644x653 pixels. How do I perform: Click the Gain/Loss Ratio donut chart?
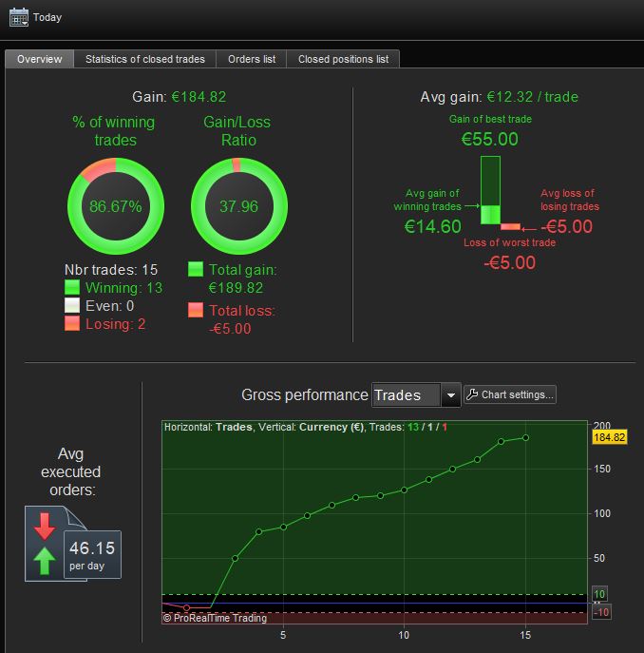[x=239, y=205]
